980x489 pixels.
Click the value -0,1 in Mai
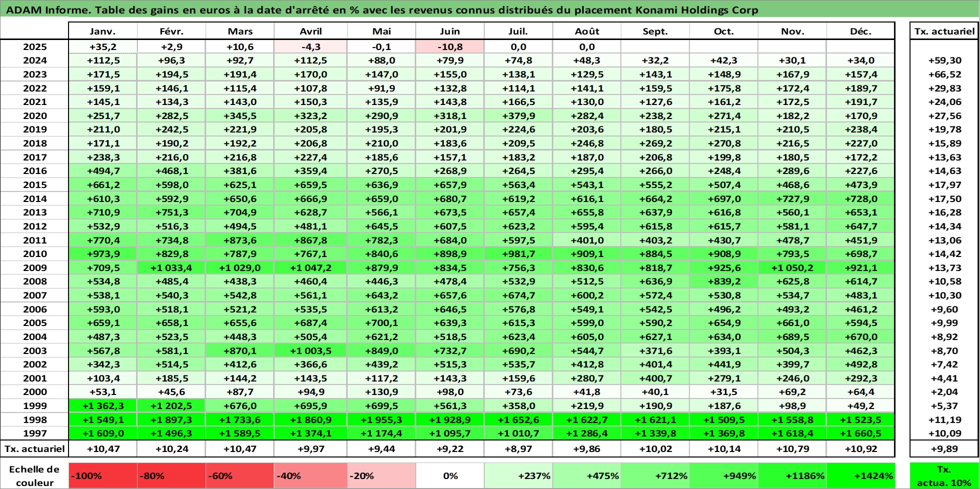[382, 47]
